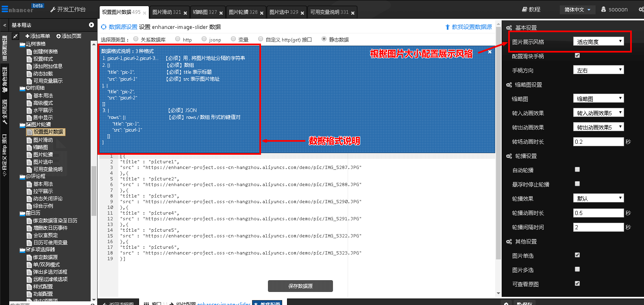Viewport: 644px width, 305px height.
Task: Click 添加菜单 plus icon
Action: [27, 36]
